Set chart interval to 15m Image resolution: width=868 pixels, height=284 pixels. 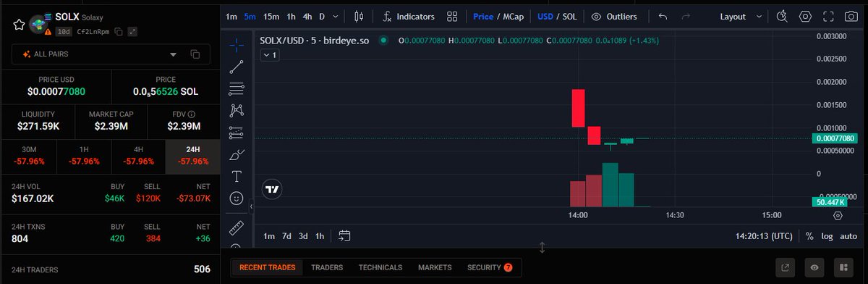pyautogui.click(x=271, y=16)
